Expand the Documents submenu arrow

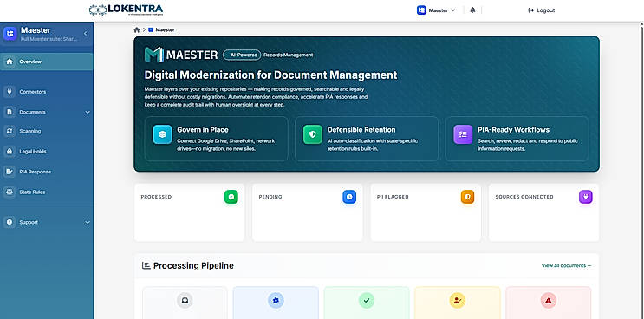coord(88,112)
